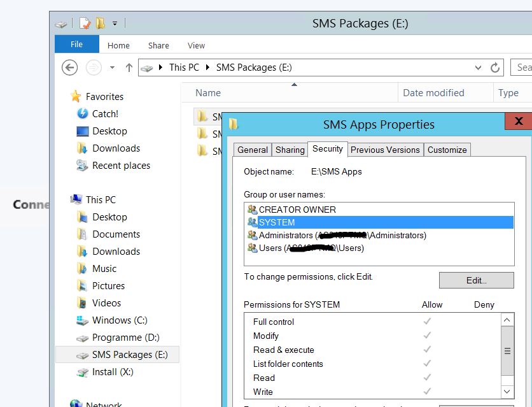Screen dimensions: 532x407
Task: Select Favorites in the navigation pane
Action: 104,96
